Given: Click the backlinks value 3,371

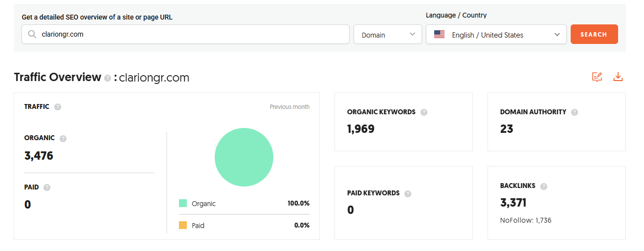Looking at the screenshot, I should (513, 203).
